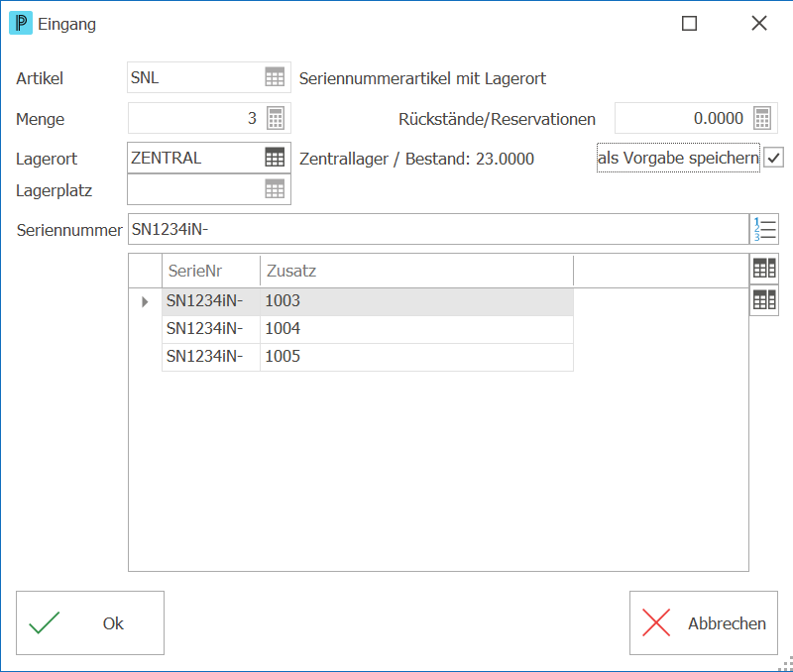Screen dimensions: 793x672
Task: Toggle the 'als Vorgabe speichern' checkbox
Action: (x=773, y=158)
